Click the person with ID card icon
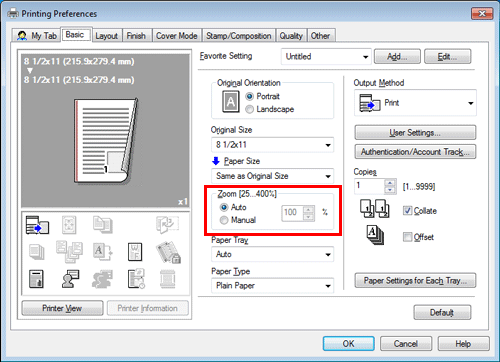Screen dimensions: 500x362 [70, 279]
